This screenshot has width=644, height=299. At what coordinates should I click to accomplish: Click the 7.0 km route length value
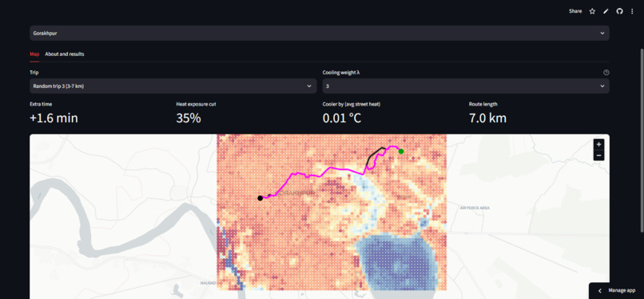pos(487,118)
